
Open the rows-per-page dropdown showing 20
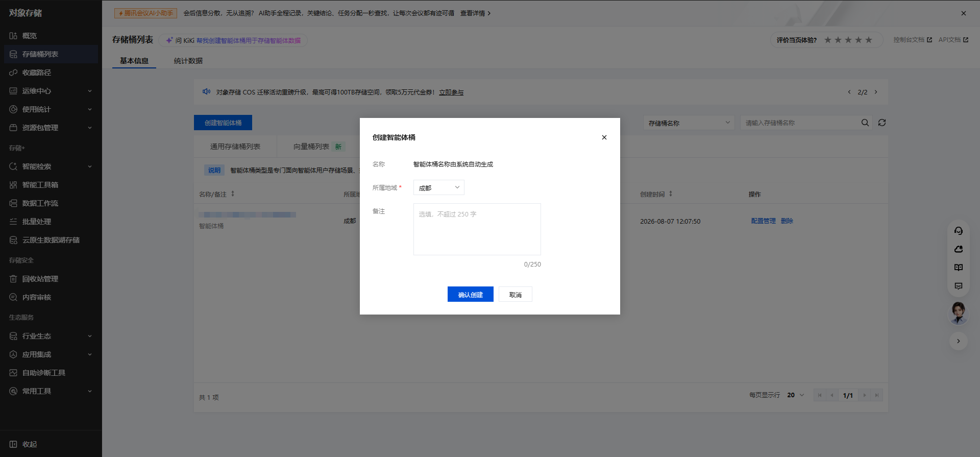(796, 395)
